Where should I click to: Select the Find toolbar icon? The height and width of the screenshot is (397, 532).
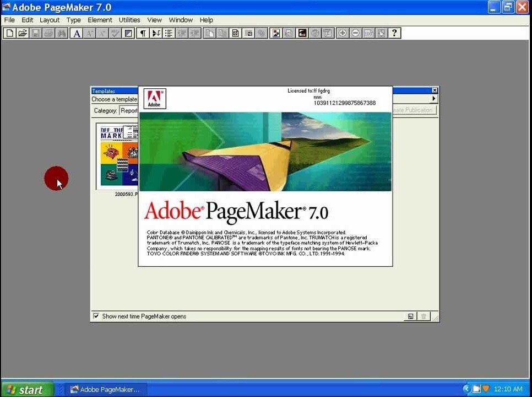62,33
